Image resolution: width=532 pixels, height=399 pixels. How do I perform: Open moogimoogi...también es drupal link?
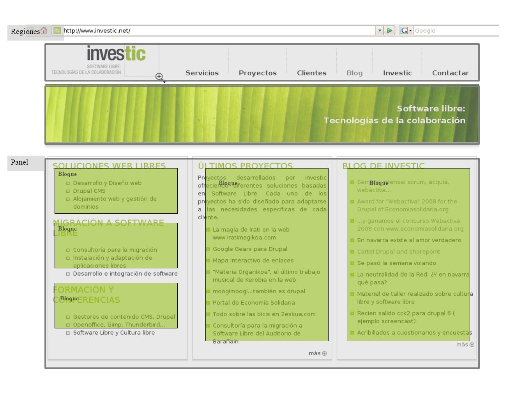click(x=259, y=291)
